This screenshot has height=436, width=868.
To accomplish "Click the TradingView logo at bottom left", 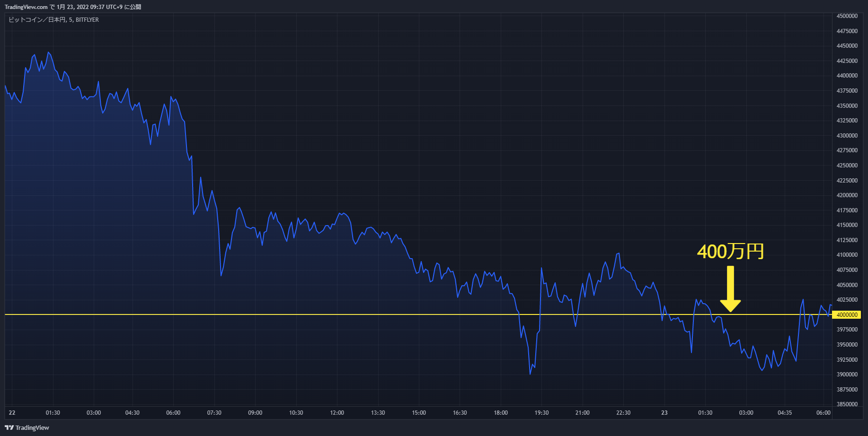I will (x=27, y=427).
